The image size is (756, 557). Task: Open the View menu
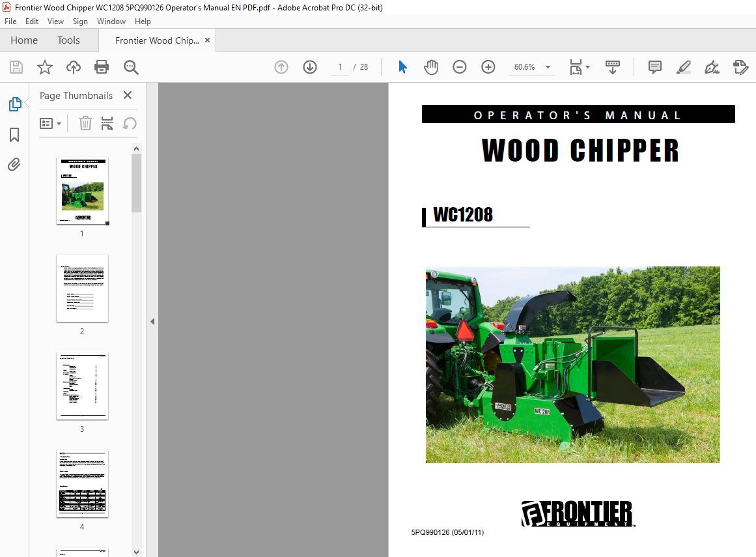pos(55,21)
